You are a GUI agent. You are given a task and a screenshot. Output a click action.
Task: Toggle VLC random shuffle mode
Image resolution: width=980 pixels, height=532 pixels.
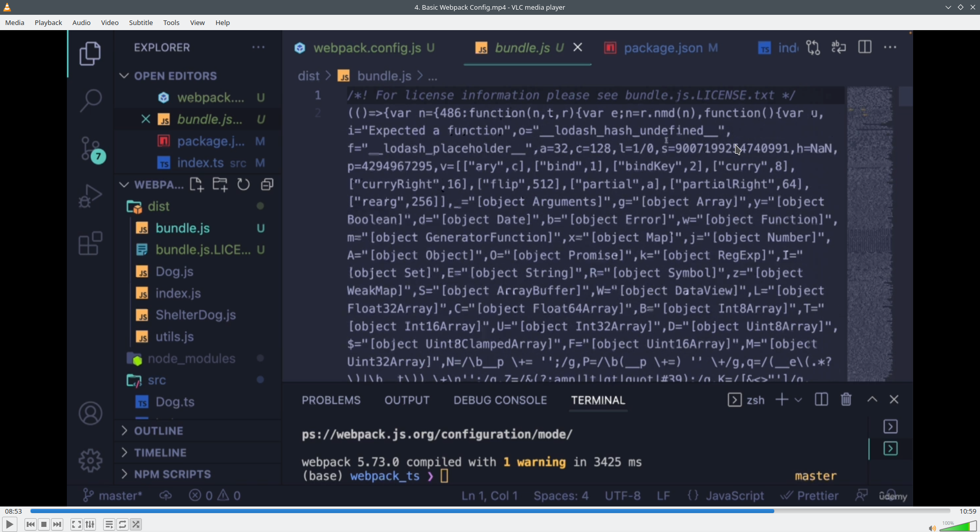coord(136,524)
